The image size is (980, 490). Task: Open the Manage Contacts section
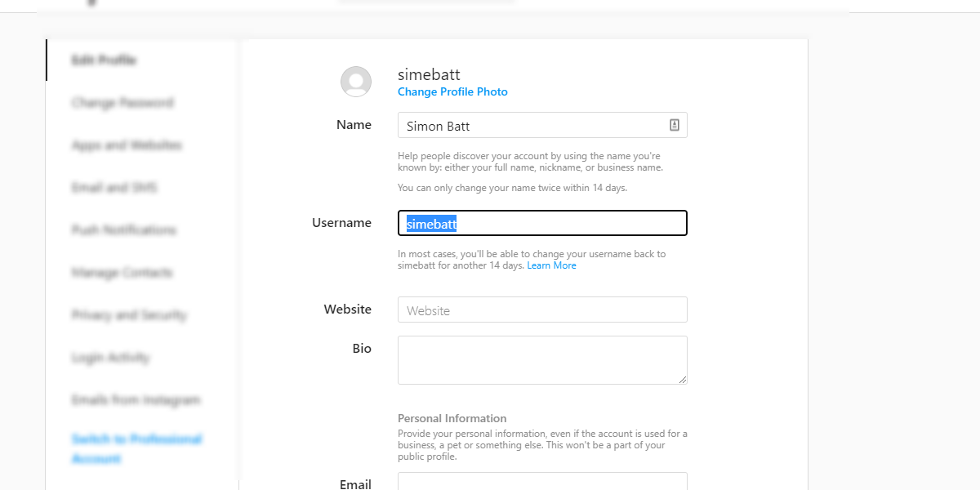(122, 273)
